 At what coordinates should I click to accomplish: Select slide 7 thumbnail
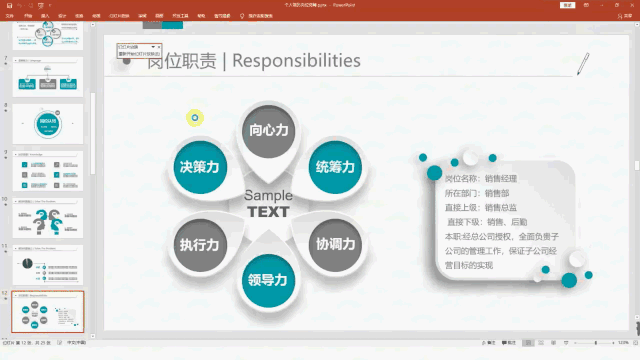point(48,77)
